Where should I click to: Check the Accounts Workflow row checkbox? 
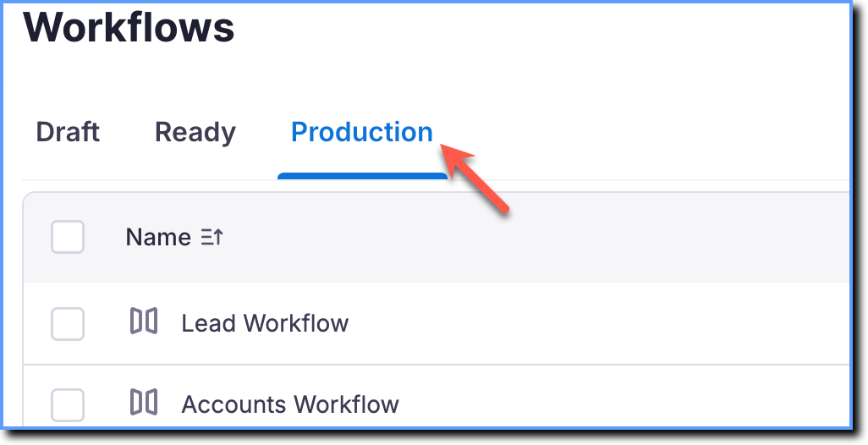point(68,404)
